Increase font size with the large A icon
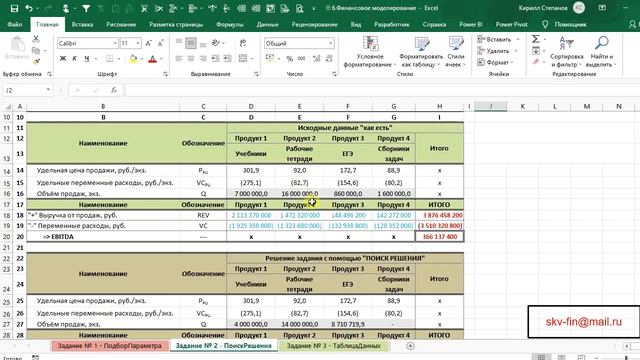Screen dimensions: 640x360 (x=149, y=43)
